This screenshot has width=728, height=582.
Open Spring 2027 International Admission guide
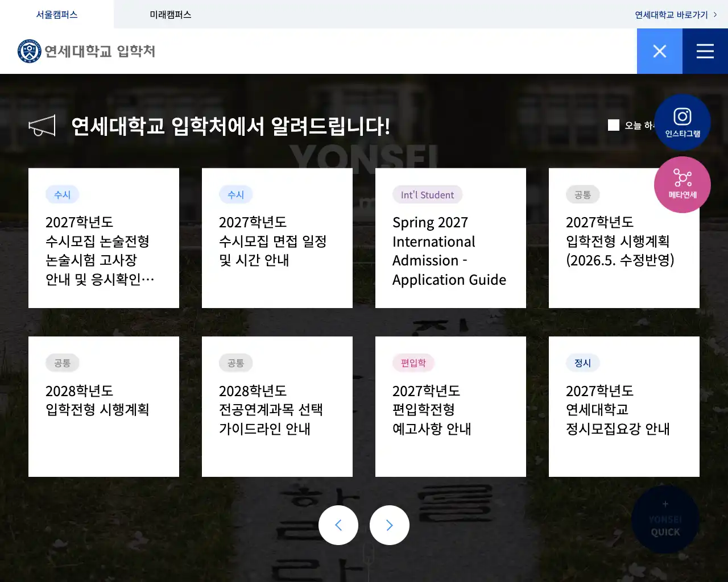450,238
